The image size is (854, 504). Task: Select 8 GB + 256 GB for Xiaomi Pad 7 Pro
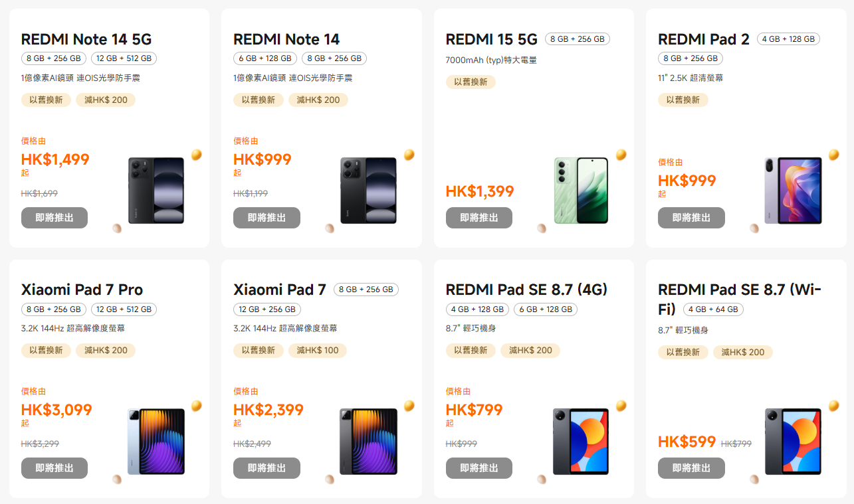click(53, 309)
